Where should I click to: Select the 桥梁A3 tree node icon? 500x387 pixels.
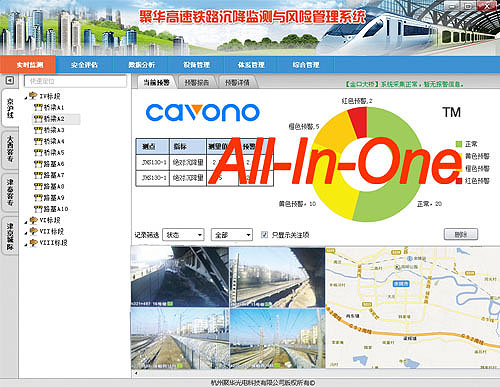pyautogui.click(x=38, y=130)
